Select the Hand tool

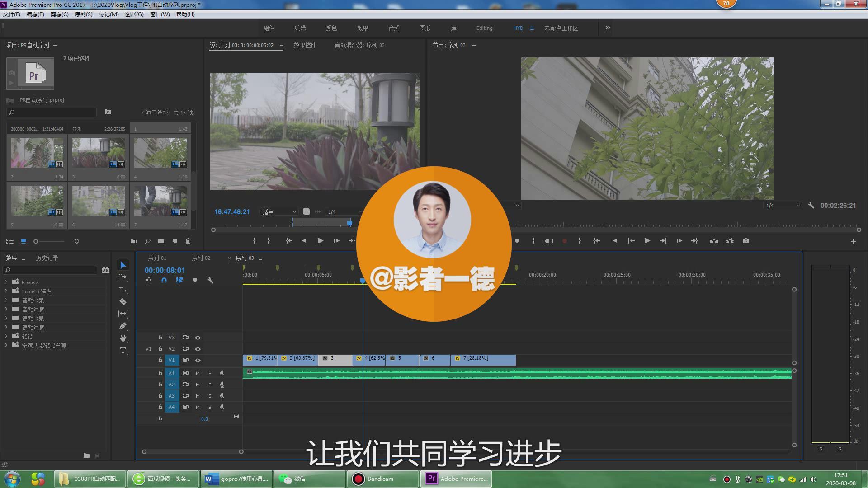(123, 338)
